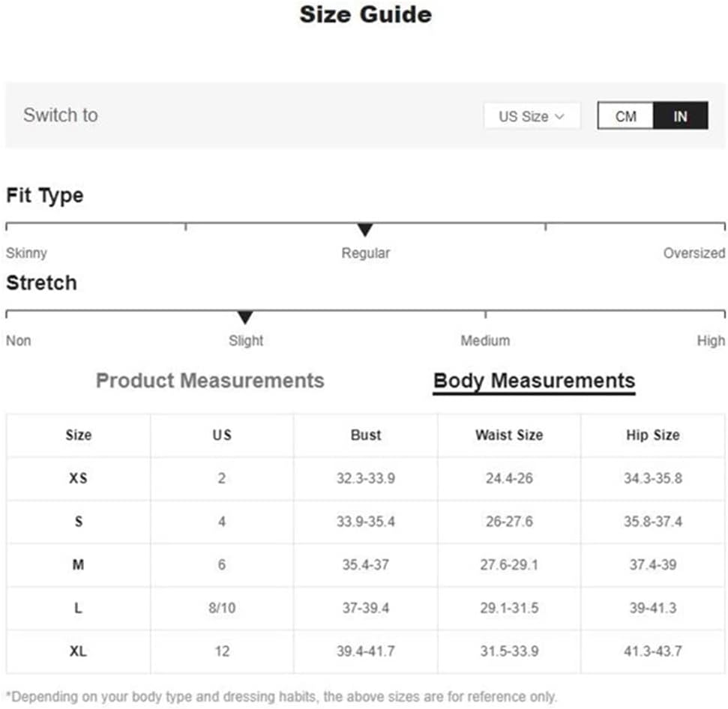
Task: Click the Size Guide heading
Action: pyautogui.click(x=366, y=14)
